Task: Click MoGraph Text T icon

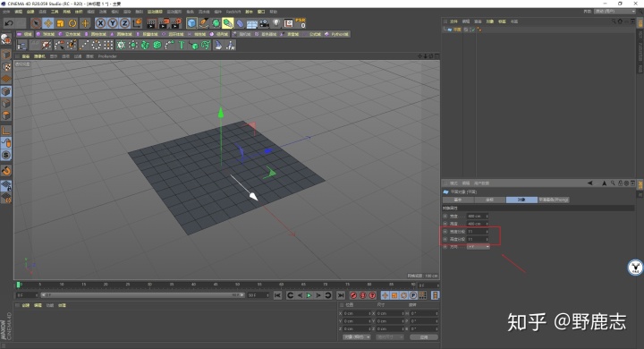Action: (x=181, y=45)
